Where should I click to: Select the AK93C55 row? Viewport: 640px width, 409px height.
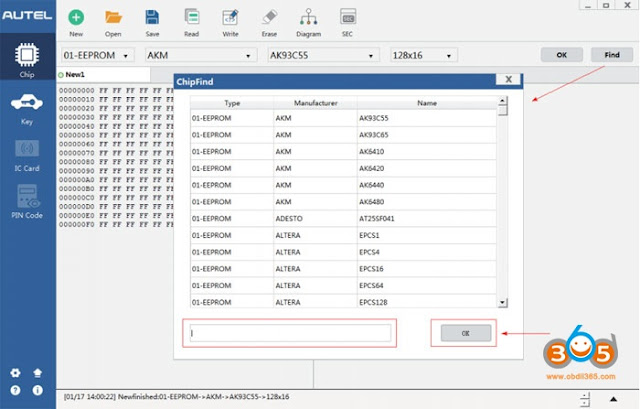343,118
